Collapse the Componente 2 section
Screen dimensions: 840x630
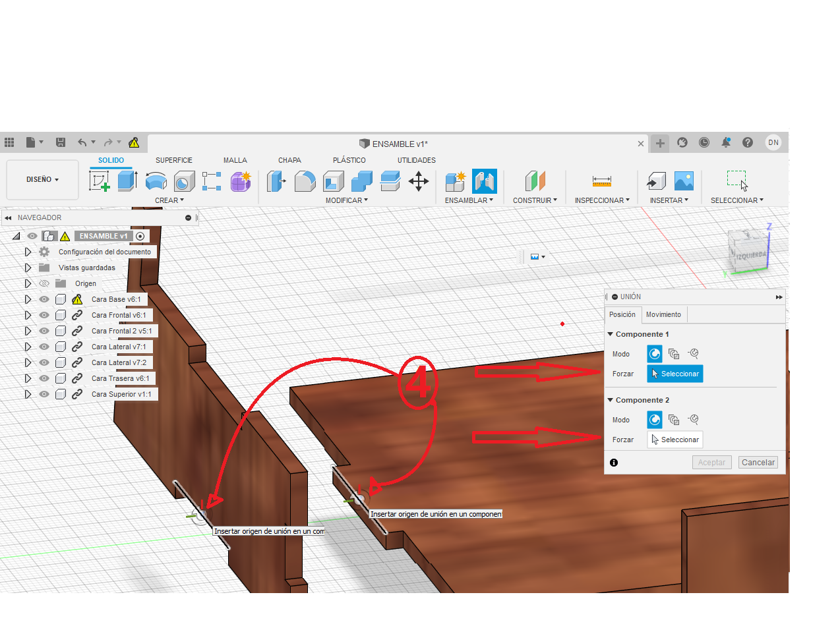point(611,400)
